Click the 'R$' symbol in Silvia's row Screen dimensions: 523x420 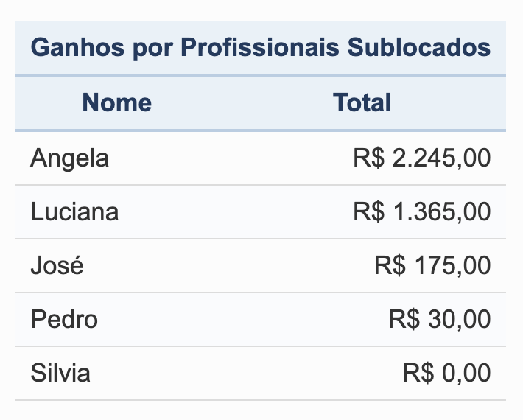(x=418, y=373)
